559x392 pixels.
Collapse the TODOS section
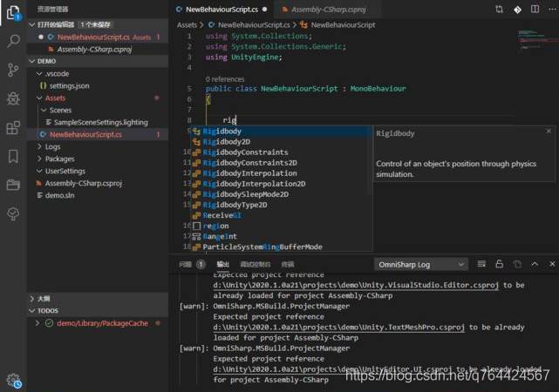point(31,311)
